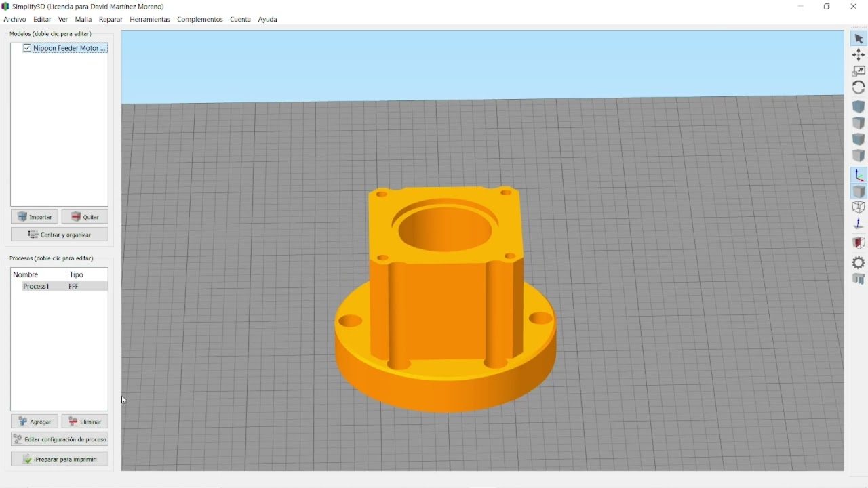This screenshot has height=488, width=868.
Task: Open the Ayuda menu
Action: [268, 20]
